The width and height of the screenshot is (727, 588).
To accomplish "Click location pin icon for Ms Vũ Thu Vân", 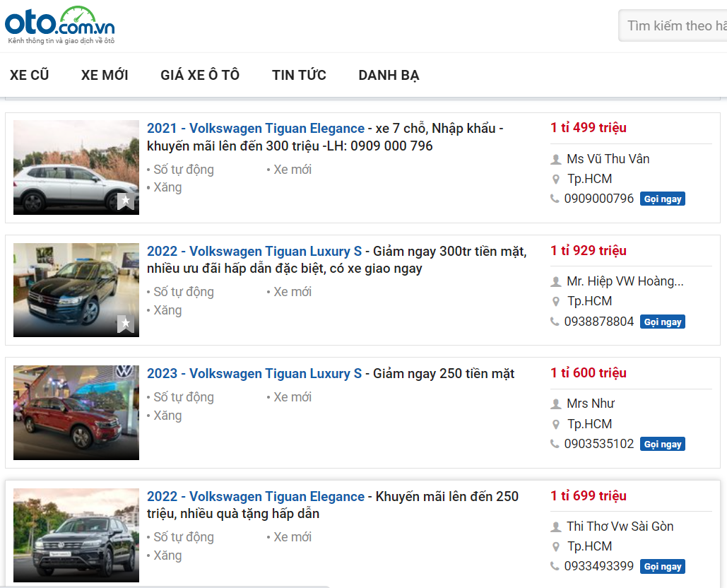I will pyautogui.click(x=556, y=180).
